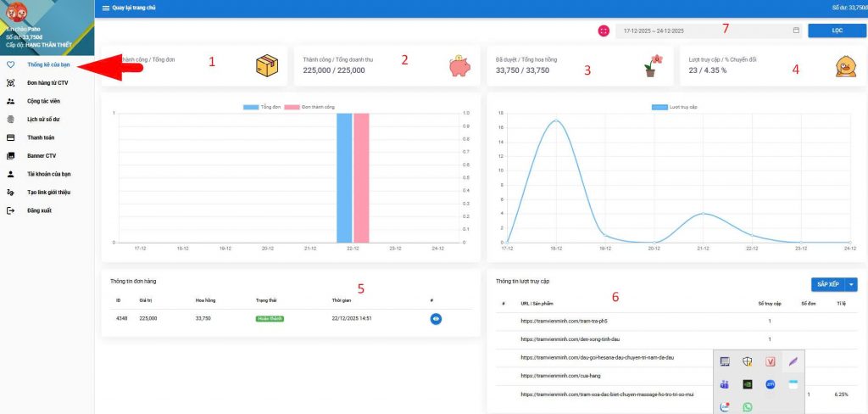This screenshot has width=868, height=414.
Task: Click the logout icon next to Đăng xuất
Action: click(10, 210)
